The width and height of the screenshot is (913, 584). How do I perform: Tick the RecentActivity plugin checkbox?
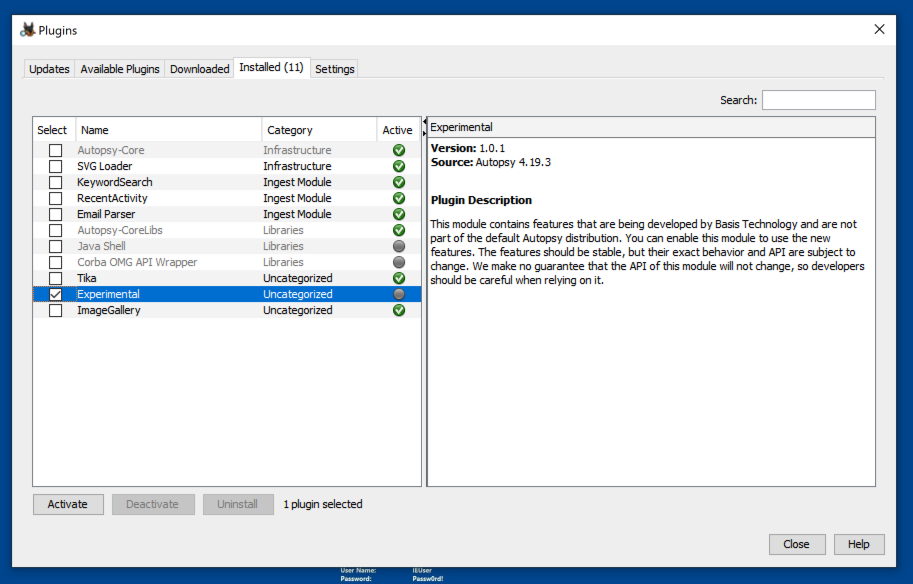(55, 199)
